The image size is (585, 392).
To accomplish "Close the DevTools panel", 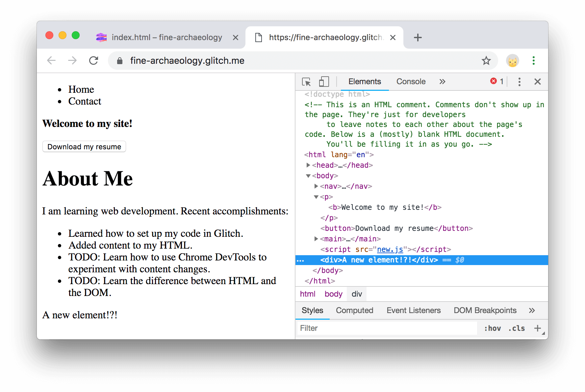I will click(537, 82).
